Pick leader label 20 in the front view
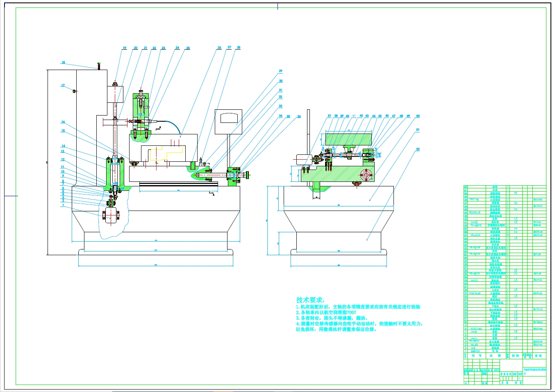555x392 pixels. pyautogui.click(x=136, y=48)
